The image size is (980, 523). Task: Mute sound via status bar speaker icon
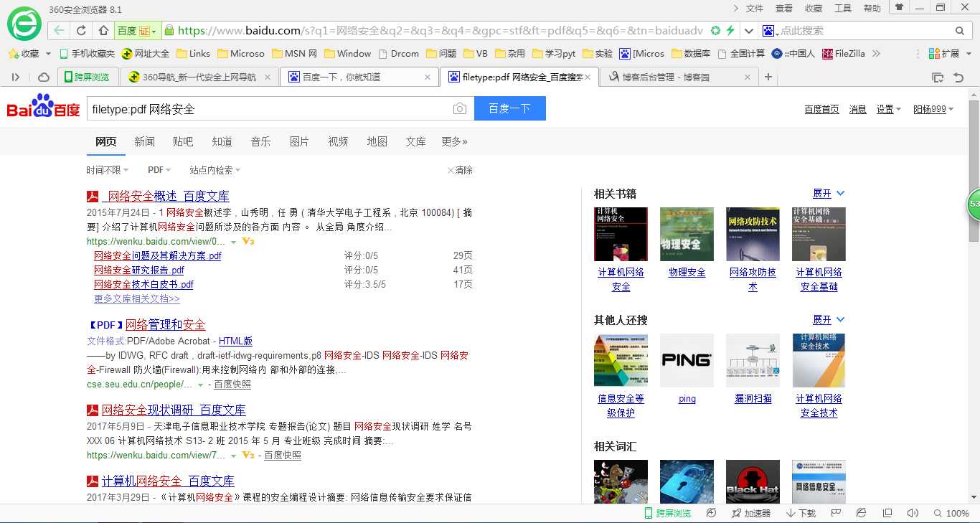point(913,513)
